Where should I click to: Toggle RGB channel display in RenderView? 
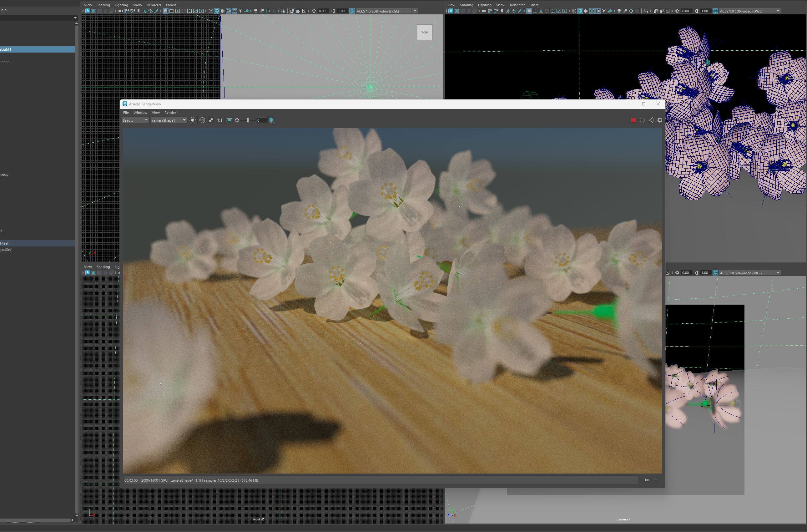202,120
